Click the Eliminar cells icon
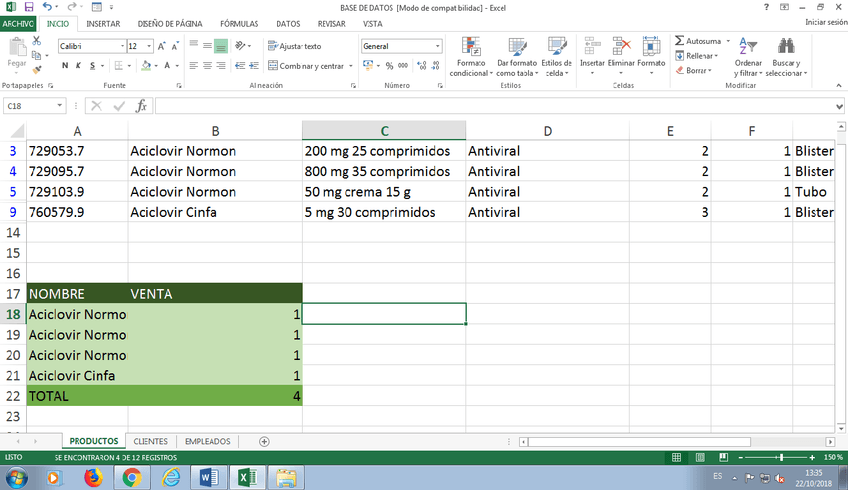Screen dimensions: 848x490 pos(621,46)
